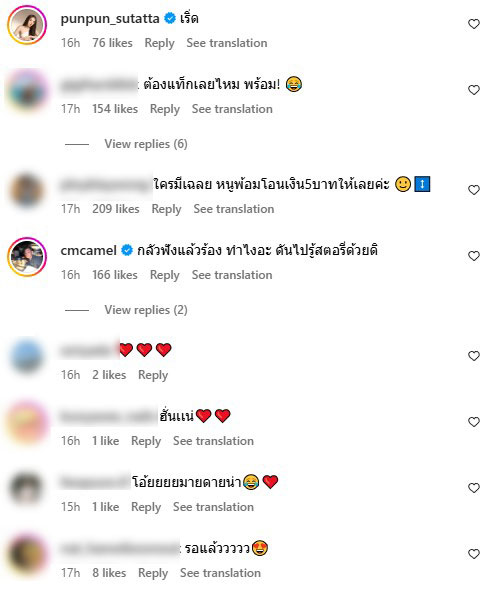This screenshot has height=598, width=492.
Task: Open the punpun_sutatta username link
Action: (x=110, y=19)
